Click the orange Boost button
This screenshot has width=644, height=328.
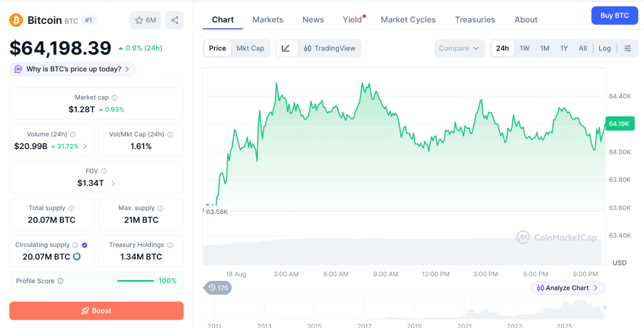pyautogui.click(x=96, y=311)
